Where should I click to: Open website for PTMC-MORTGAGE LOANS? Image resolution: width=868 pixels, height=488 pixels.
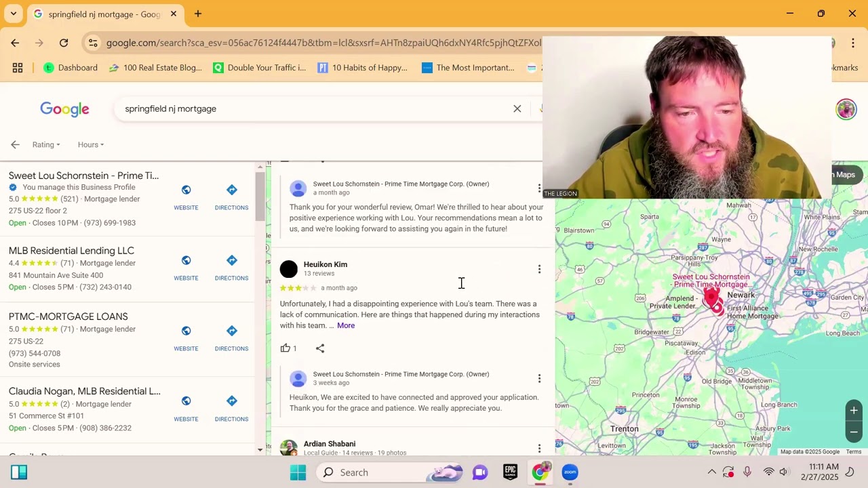tap(186, 337)
